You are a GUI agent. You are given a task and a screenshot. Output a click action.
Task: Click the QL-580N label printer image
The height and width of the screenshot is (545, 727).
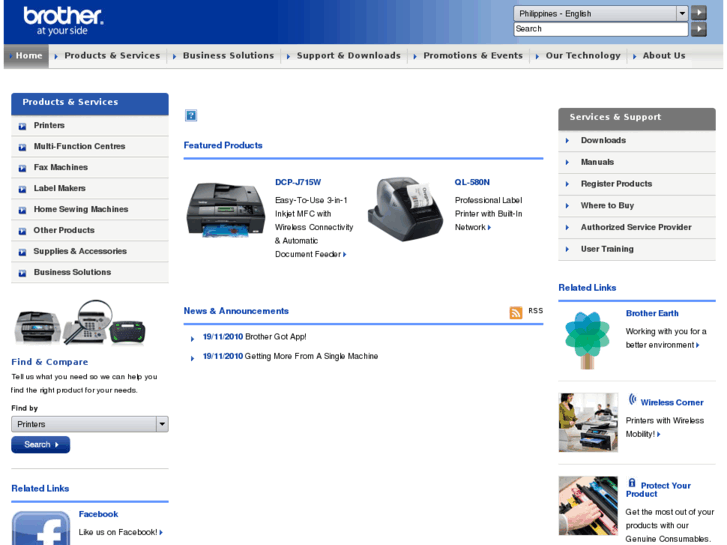click(405, 209)
